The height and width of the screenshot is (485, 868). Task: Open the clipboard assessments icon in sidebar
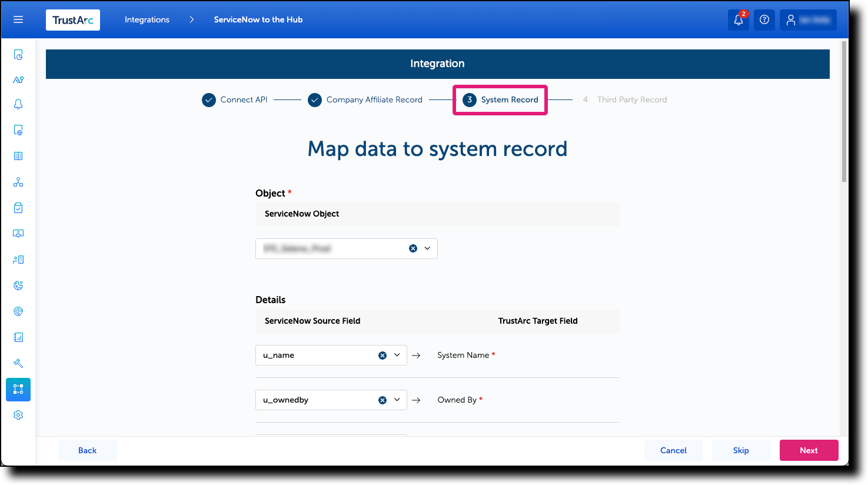click(18, 207)
